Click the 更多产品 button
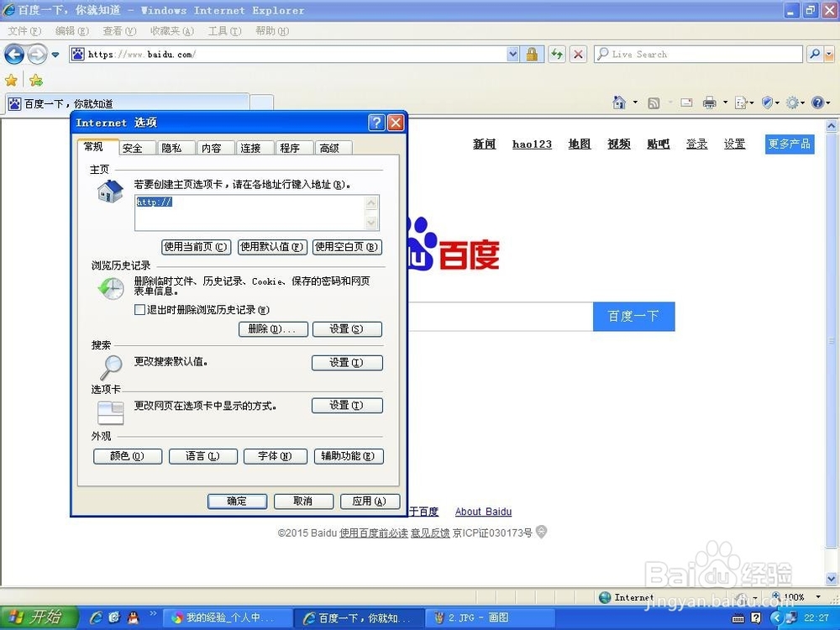 [x=790, y=144]
